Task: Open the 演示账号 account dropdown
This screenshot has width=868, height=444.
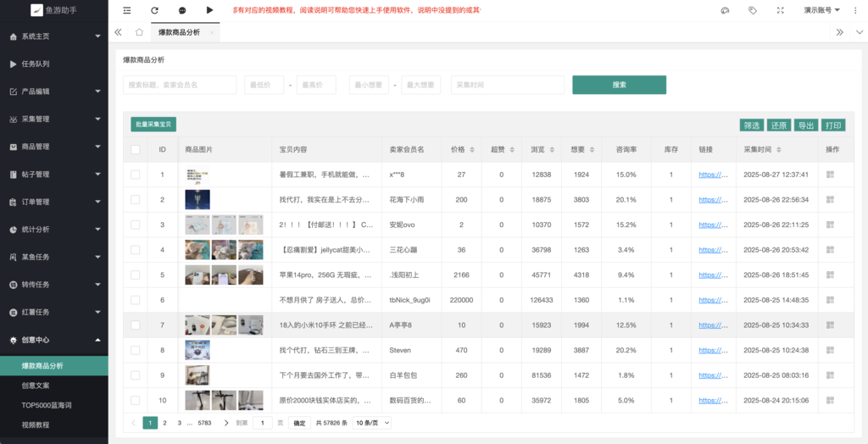Action: tap(821, 10)
